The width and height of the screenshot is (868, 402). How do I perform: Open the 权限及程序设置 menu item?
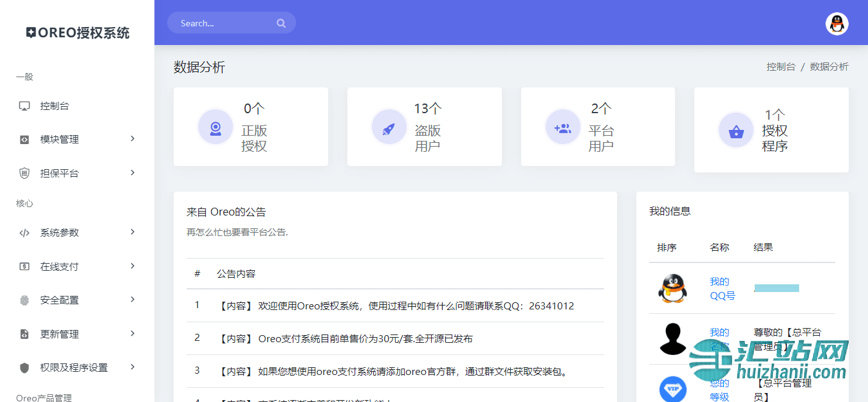[x=77, y=368]
